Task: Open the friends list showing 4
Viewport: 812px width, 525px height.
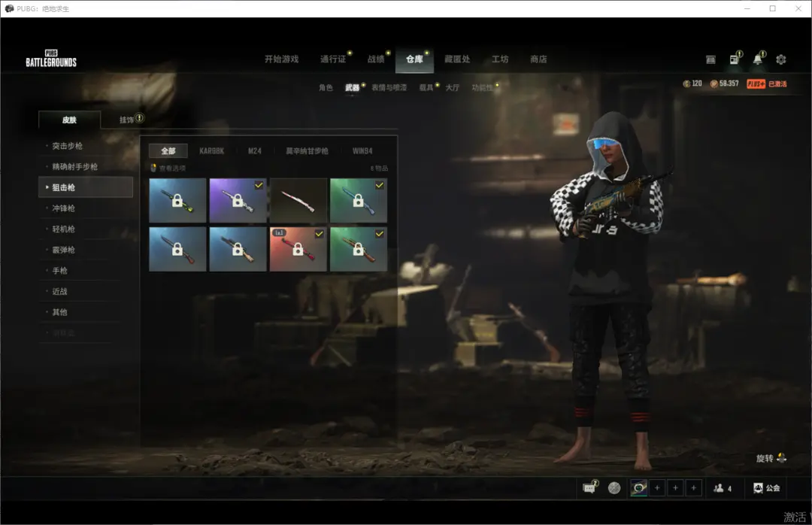Action: click(x=723, y=487)
